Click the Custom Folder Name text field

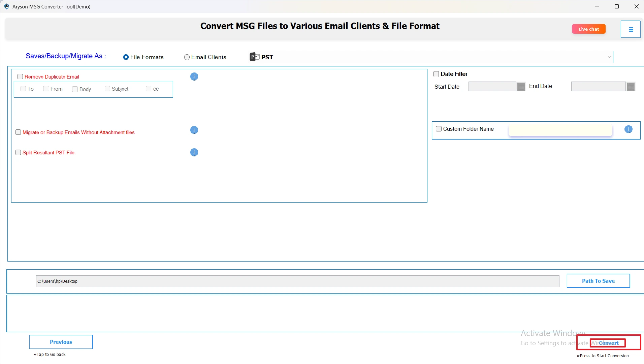pos(560,130)
